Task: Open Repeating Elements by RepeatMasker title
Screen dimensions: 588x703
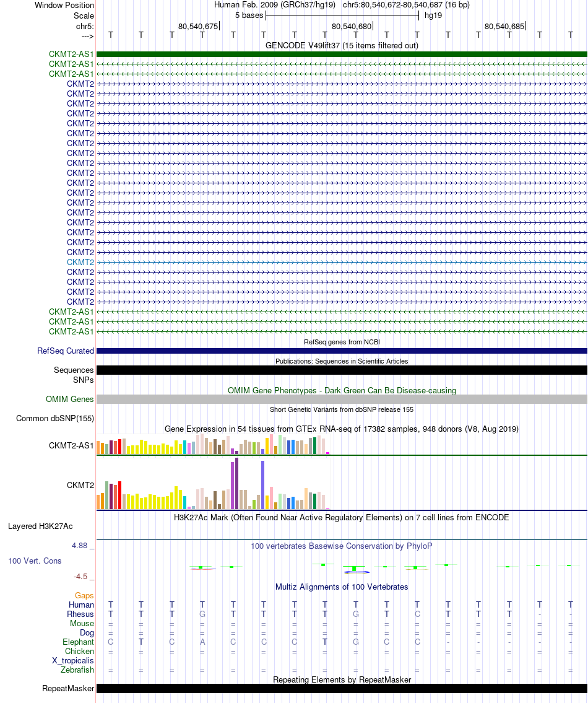Action: point(342,679)
